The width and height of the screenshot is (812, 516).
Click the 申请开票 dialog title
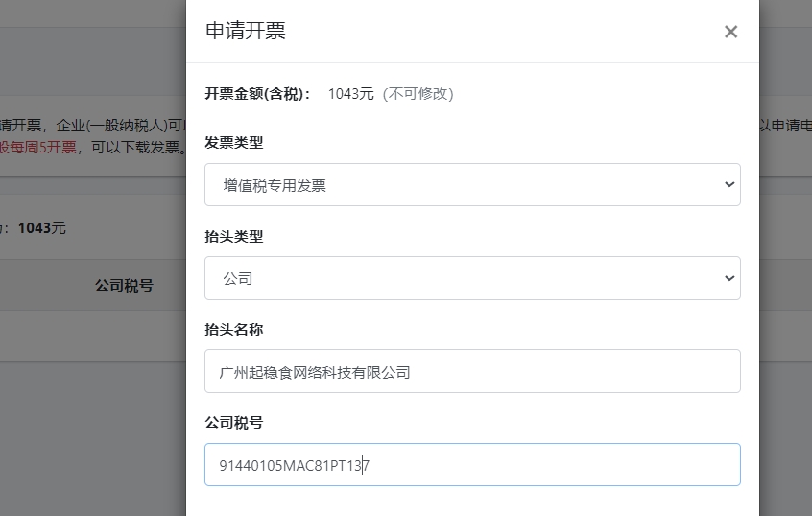pyautogui.click(x=246, y=31)
